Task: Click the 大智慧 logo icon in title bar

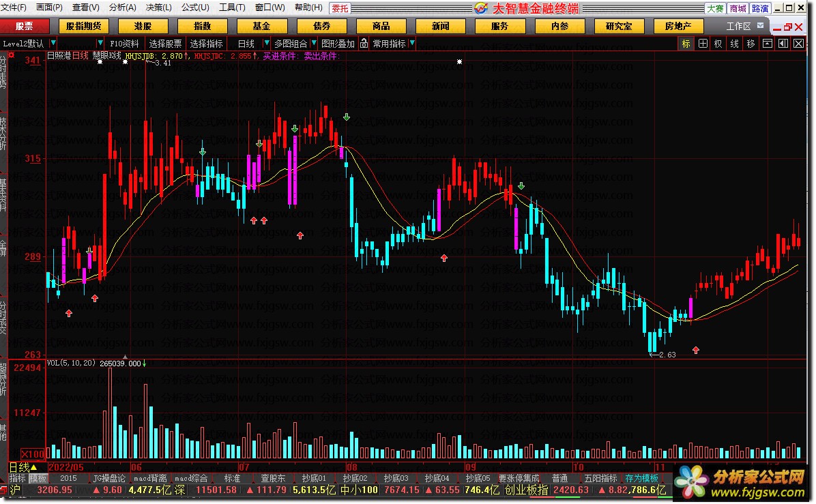Action: tap(481, 8)
